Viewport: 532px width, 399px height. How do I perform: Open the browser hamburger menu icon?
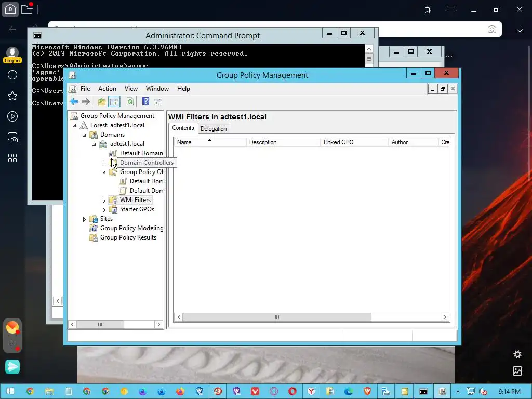(451, 9)
